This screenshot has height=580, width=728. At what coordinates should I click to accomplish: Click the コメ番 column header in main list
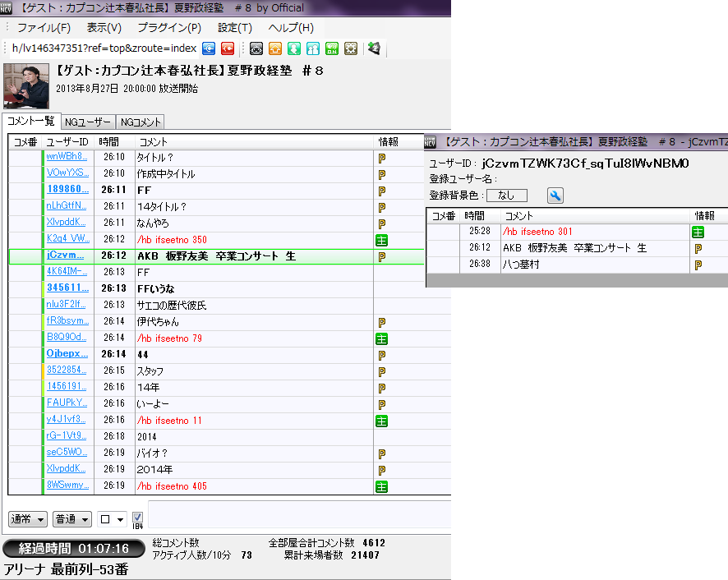[25, 142]
